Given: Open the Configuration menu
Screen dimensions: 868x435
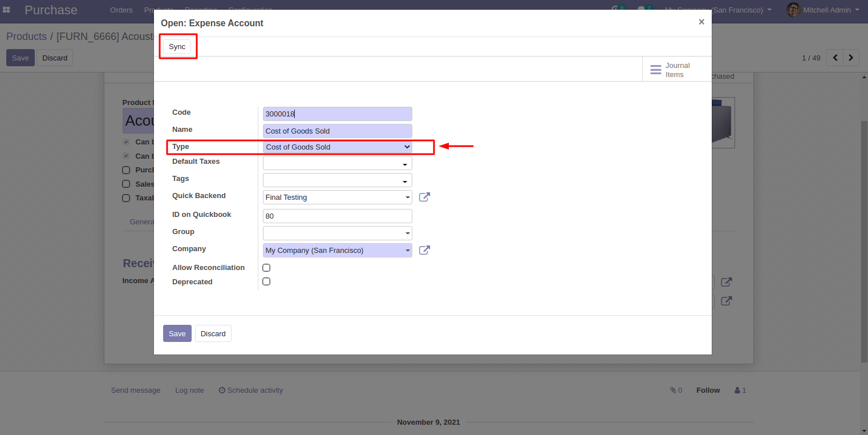Looking at the screenshot, I should [250, 10].
